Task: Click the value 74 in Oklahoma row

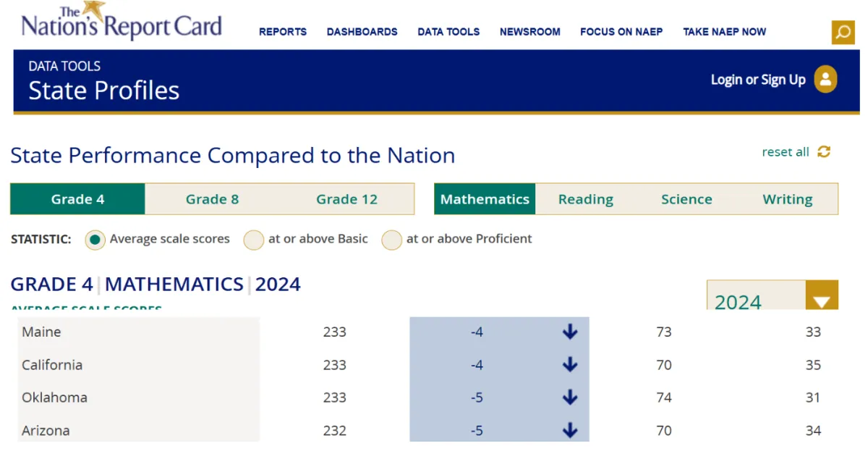Action: point(664,397)
